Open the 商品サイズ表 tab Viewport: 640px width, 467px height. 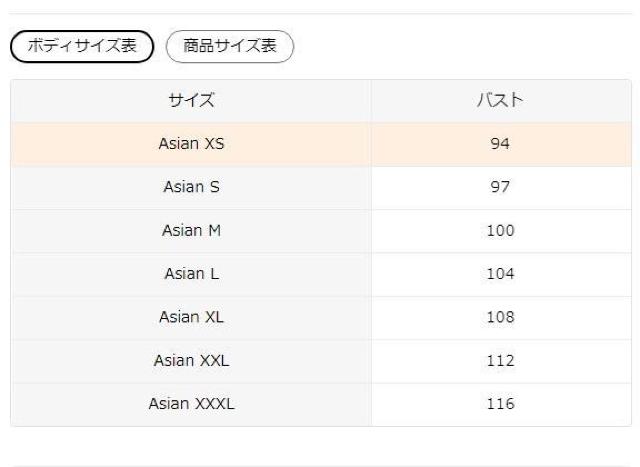pos(228,46)
